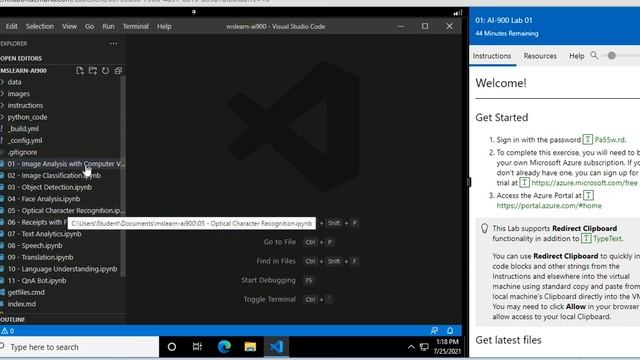Show hidden tray icons chevron
The width and height of the screenshot is (640, 360).
pos(411,347)
